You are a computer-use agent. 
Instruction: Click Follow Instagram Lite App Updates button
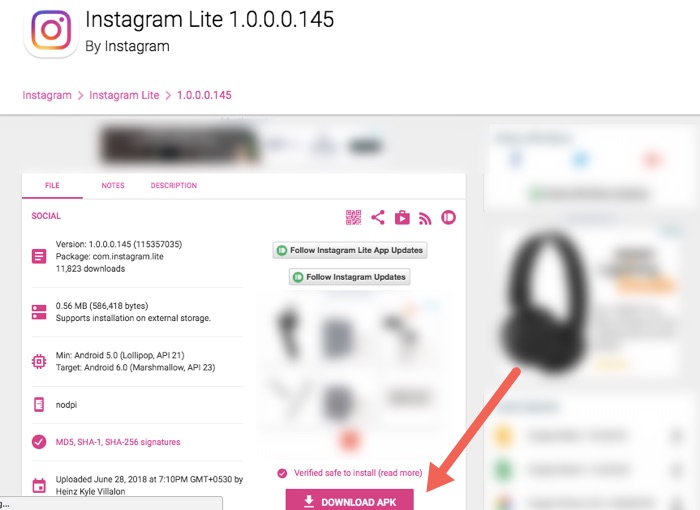[x=350, y=250]
